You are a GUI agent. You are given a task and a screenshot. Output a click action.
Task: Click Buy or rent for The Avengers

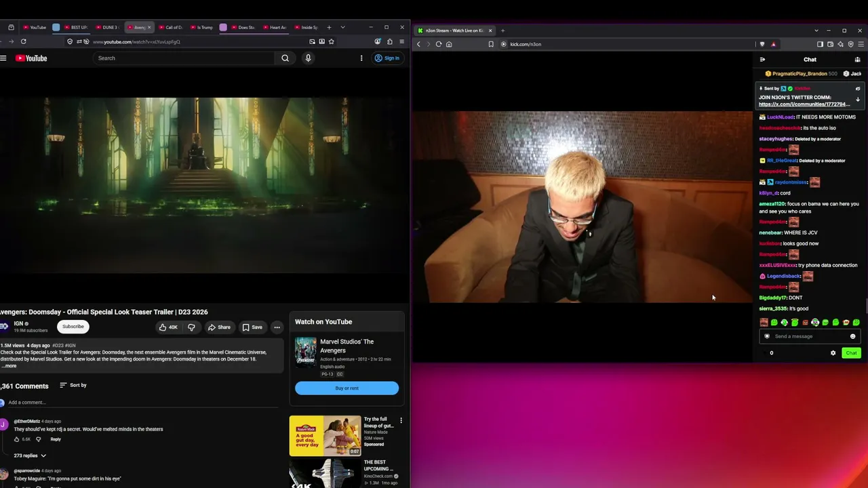click(x=347, y=388)
